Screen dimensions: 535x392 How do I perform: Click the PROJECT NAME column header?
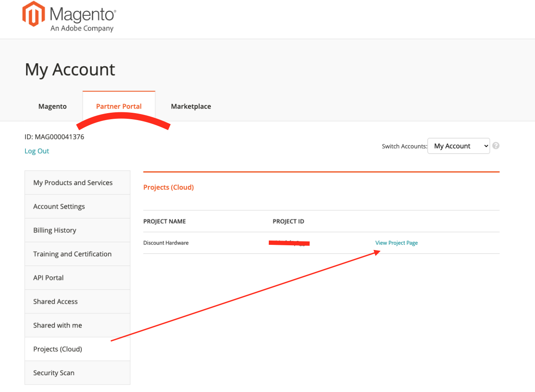[x=165, y=222]
